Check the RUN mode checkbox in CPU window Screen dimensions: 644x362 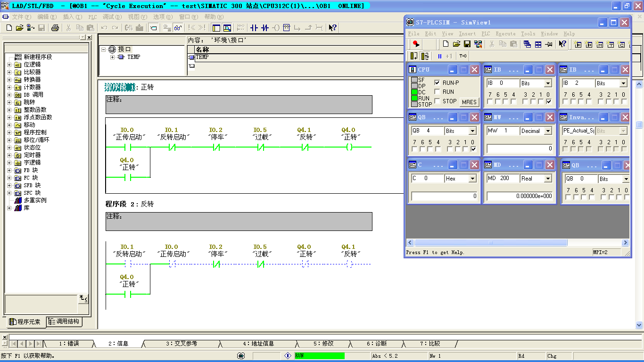[437, 92]
